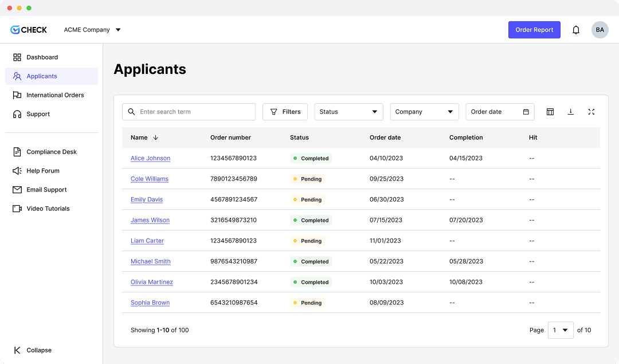The height and width of the screenshot is (364, 619).
Task: Expand the Company dropdown filter
Action: pyautogui.click(x=424, y=112)
